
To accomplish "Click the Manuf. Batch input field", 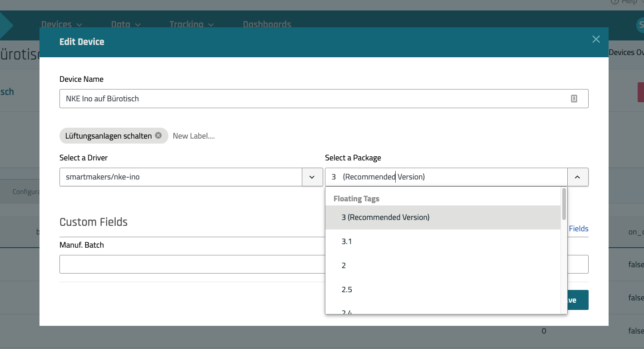I will point(192,264).
